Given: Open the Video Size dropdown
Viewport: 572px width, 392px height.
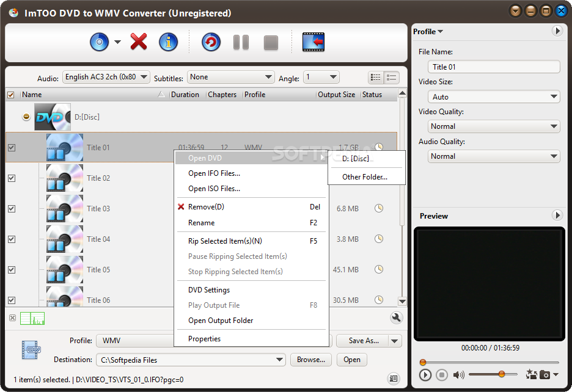Looking at the screenshot, I should (494, 97).
